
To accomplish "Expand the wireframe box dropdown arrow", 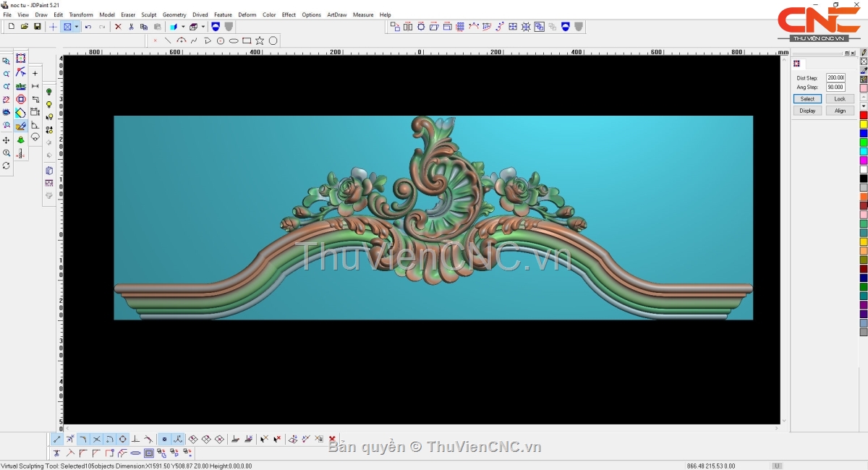I will click(203, 27).
